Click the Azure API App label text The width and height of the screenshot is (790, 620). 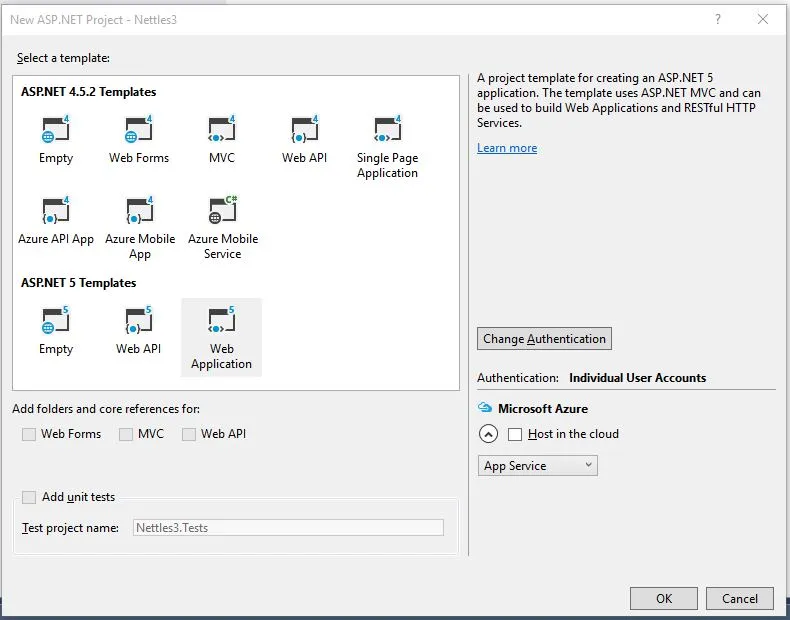point(56,239)
